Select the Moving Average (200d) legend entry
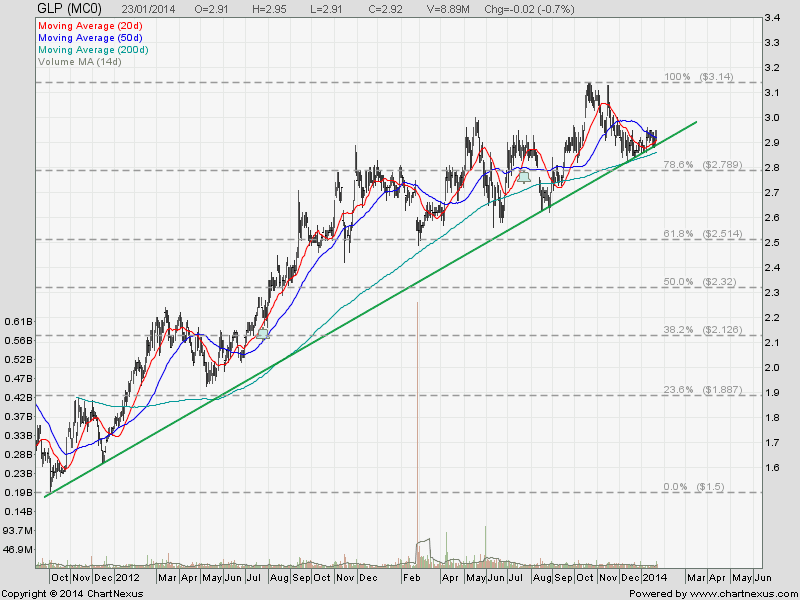The width and height of the screenshot is (800, 600). pyautogui.click(x=93, y=50)
